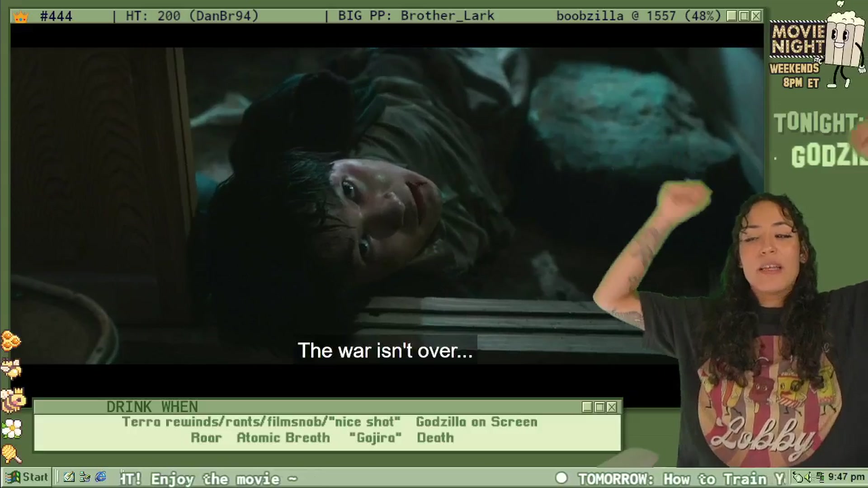Click the Death drink rule
This screenshot has height=488, width=868.
coord(435,438)
